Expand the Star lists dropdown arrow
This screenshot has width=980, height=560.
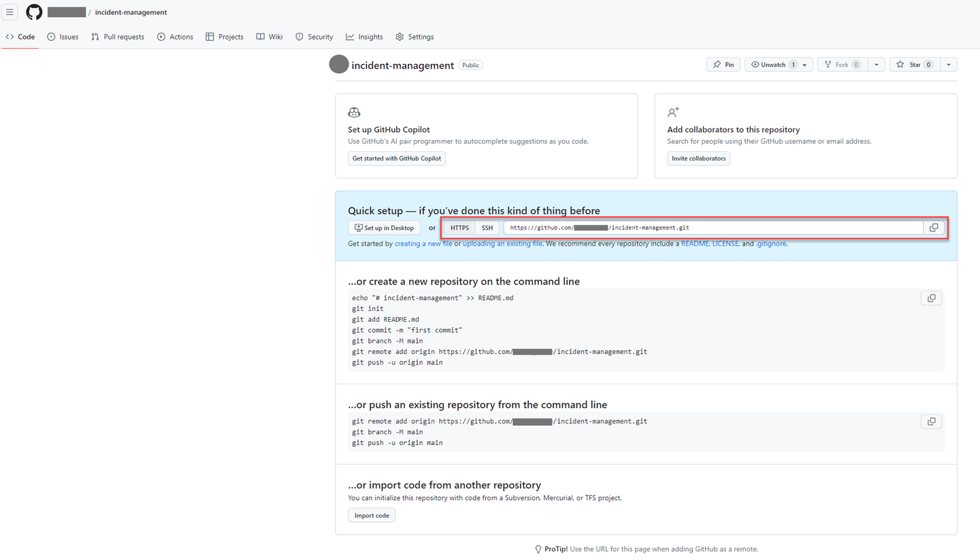[949, 65]
